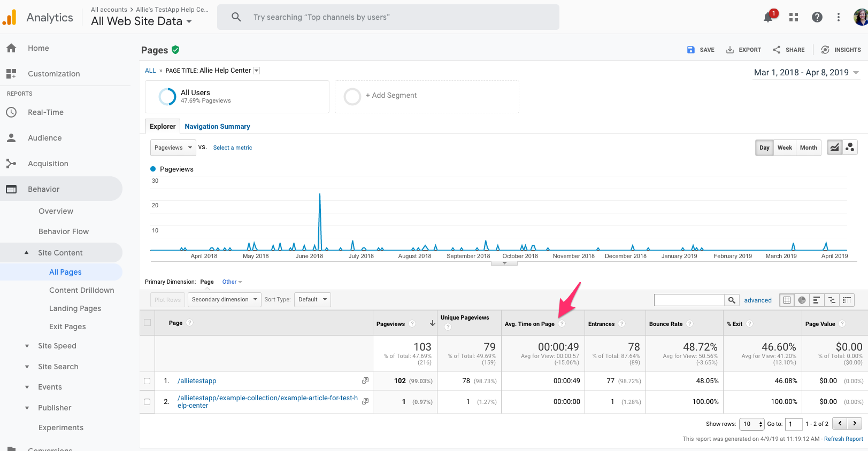Set chart granularity to Week
Screen dimensions: 868x451
(x=785, y=147)
